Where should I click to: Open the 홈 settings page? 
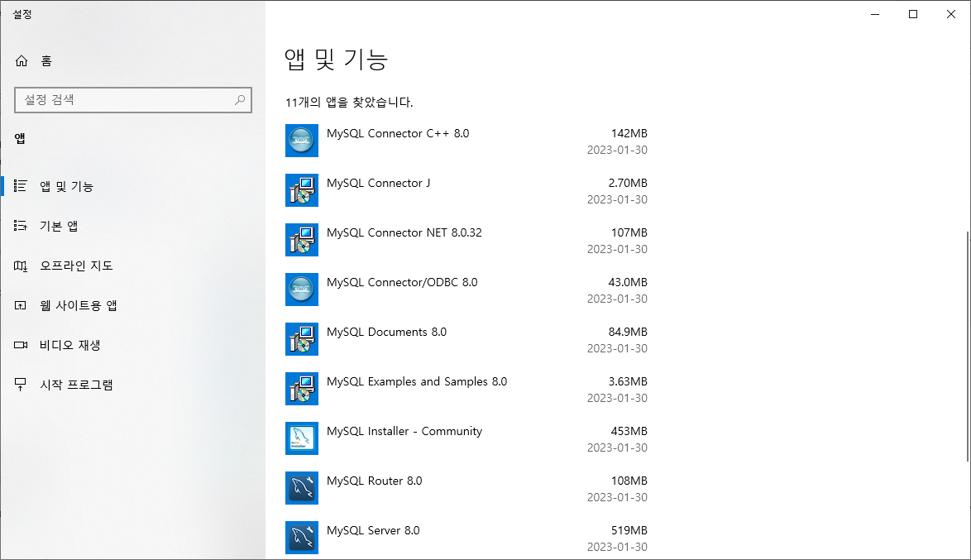(132, 60)
